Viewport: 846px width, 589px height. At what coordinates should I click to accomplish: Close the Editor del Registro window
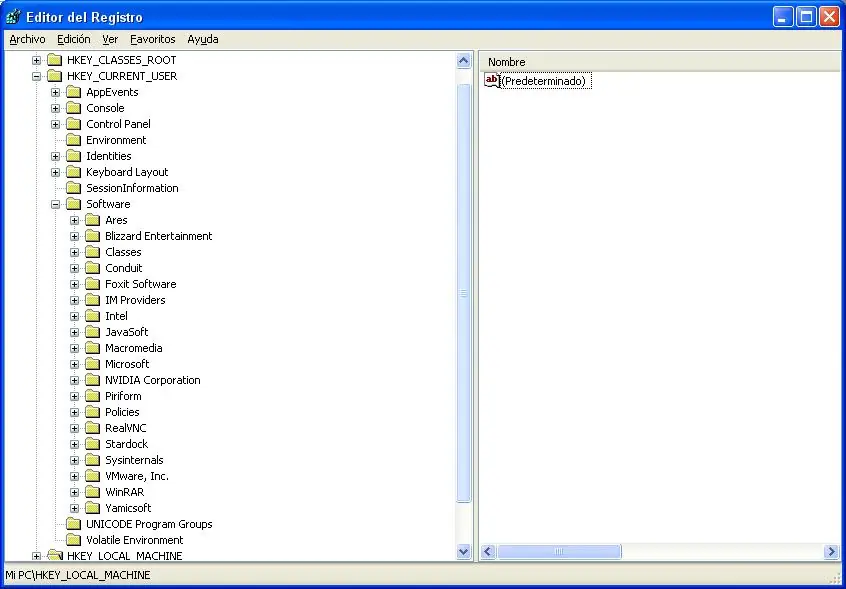click(x=829, y=17)
